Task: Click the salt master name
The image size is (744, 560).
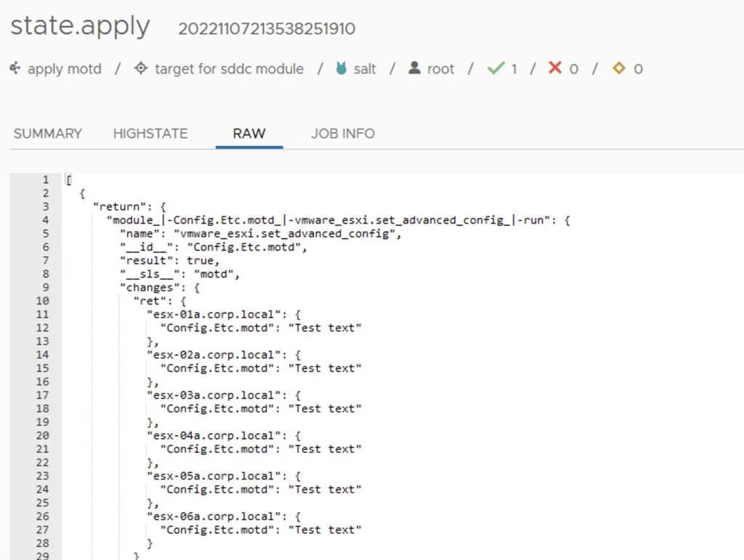Action: (x=365, y=69)
